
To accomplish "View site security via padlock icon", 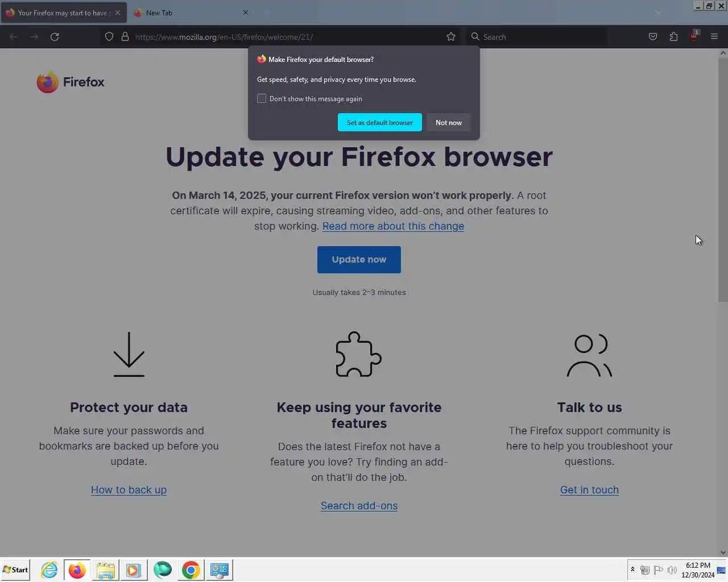I will pos(125,37).
